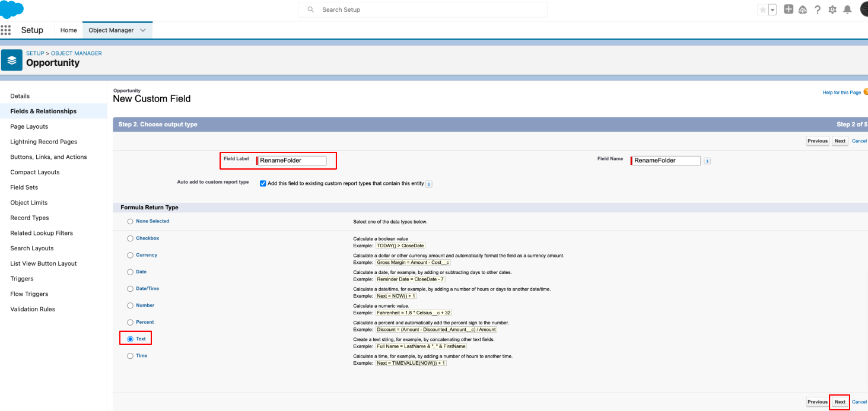Open Fields & Relationships in the sidebar
The image size is (868, 411).
(43, 111)
